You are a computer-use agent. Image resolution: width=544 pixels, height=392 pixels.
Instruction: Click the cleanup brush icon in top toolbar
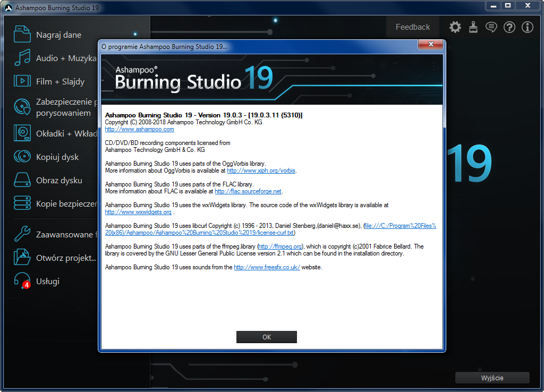(473, 27)
